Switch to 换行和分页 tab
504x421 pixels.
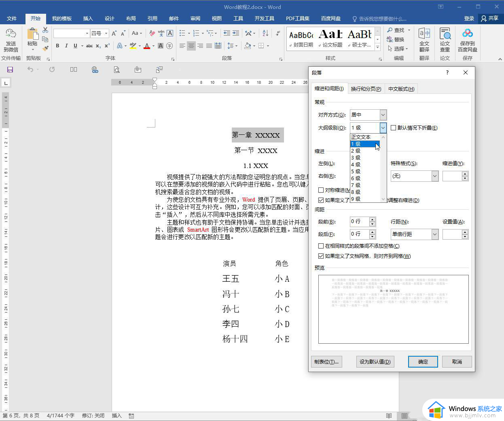pos(366,89)
